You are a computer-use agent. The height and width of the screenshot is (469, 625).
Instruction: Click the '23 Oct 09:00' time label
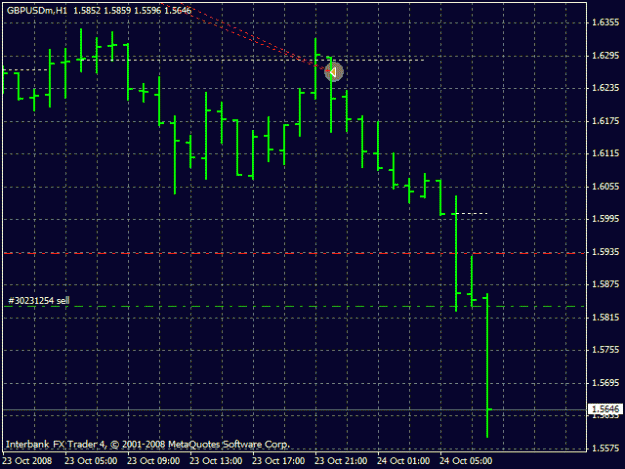pos(153,461)
